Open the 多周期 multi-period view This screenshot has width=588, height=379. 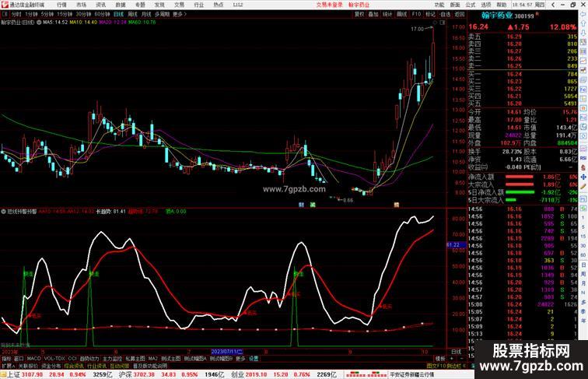click(162, 14)
